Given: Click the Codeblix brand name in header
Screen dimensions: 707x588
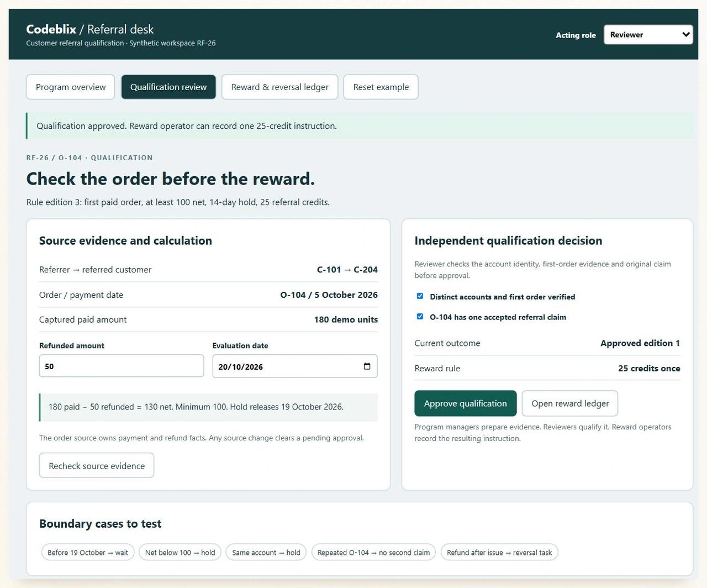Looking at the screenshot, I should point(51,29).
